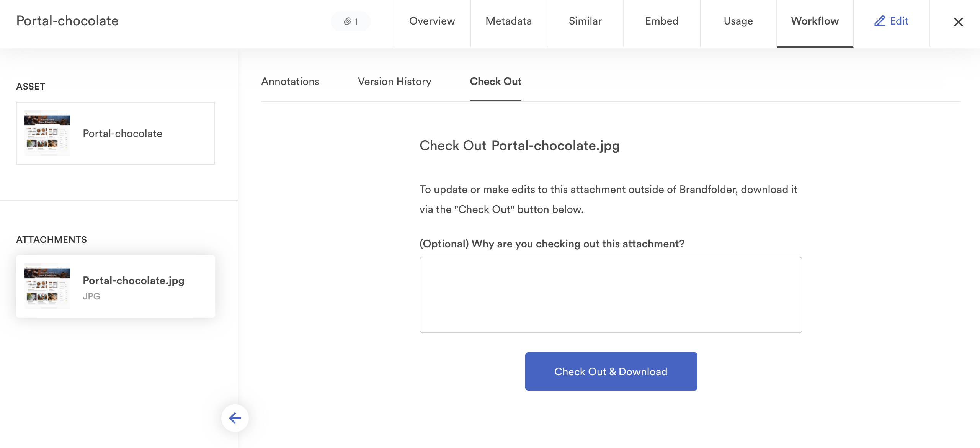Select the Portal-chocolate.jpg attachment card
Screen dimensions: 980x448
[x=116, y=286]
